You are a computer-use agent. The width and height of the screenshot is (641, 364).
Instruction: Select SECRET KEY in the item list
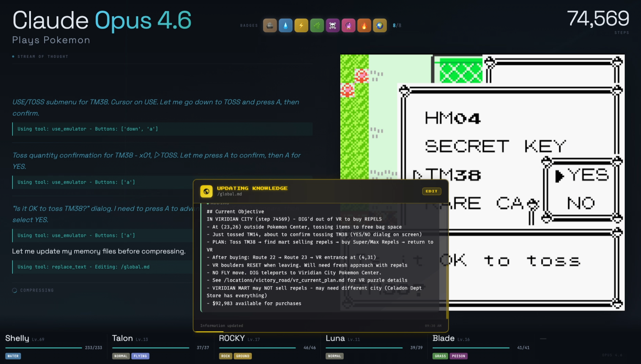point(495,146)
